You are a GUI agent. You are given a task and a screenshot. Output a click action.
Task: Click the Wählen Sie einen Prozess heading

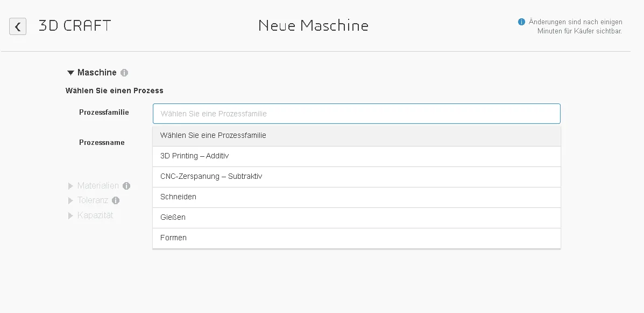coord(113,91)
